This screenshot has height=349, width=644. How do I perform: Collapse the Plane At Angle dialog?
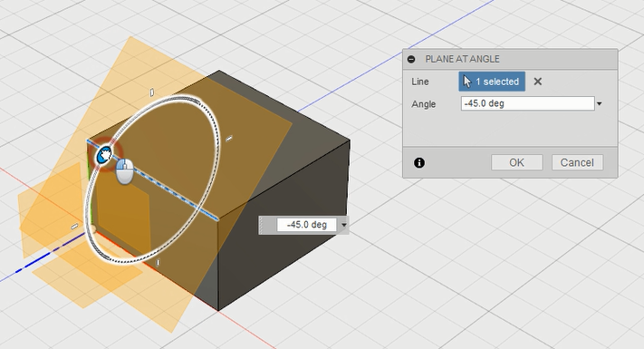tap(411, 59)
